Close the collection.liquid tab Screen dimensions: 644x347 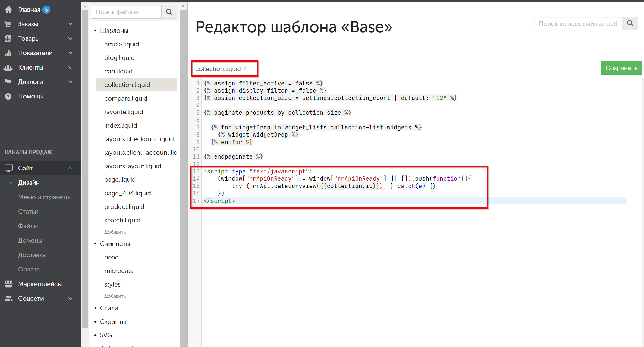pyautogui.click(x=245, y=68)
